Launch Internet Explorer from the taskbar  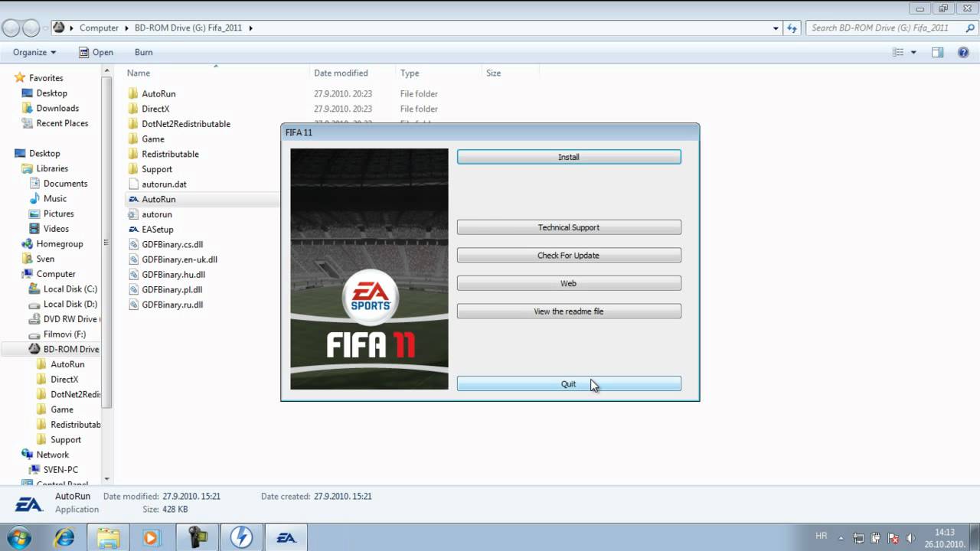[64, 537]
